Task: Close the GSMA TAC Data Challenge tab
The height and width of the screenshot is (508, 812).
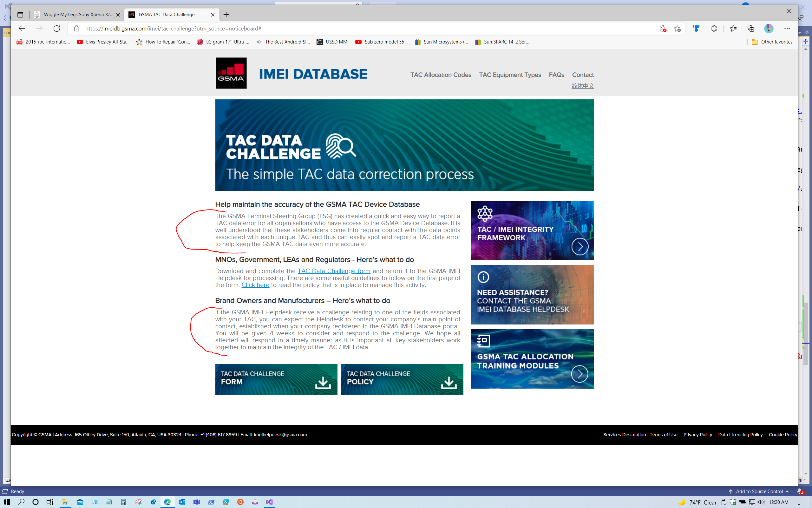Action: click(x=213, y=15)
